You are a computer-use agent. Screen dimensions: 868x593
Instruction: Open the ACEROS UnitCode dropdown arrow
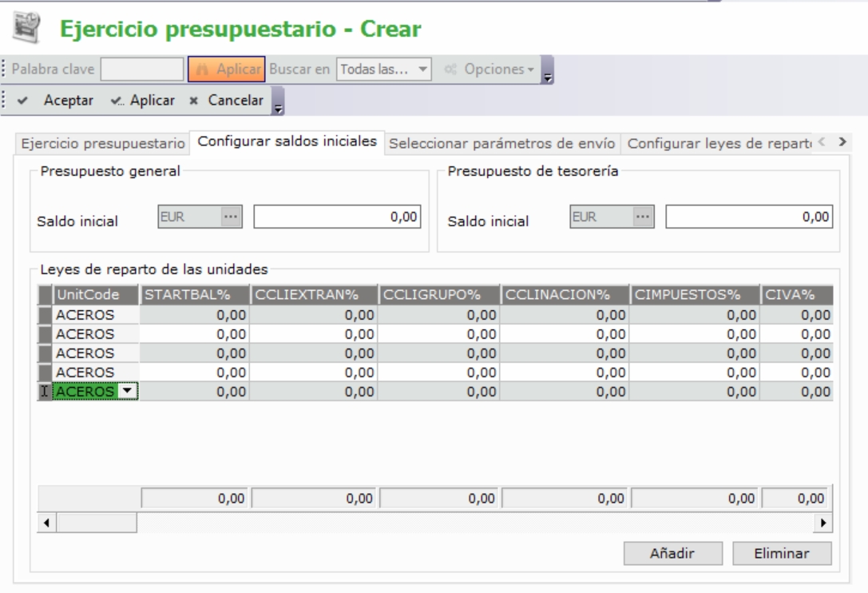pyautogui.click(x=127, y=391)
